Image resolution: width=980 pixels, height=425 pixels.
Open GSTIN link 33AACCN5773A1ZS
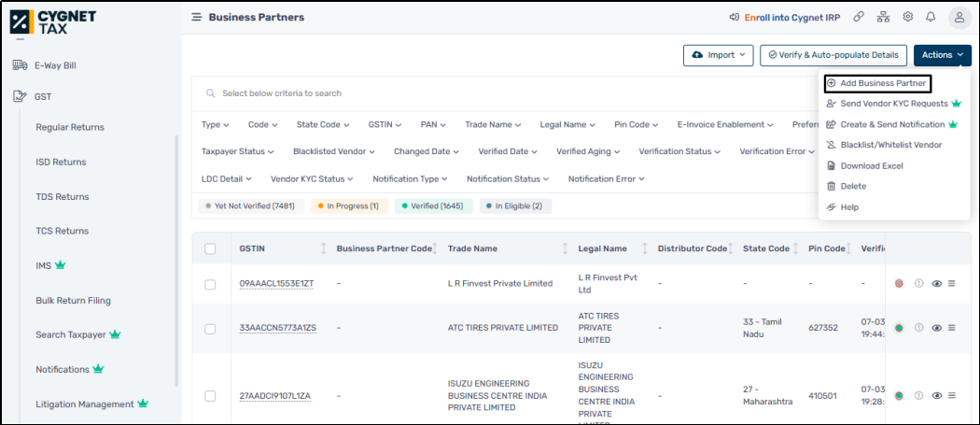point(278,327)
